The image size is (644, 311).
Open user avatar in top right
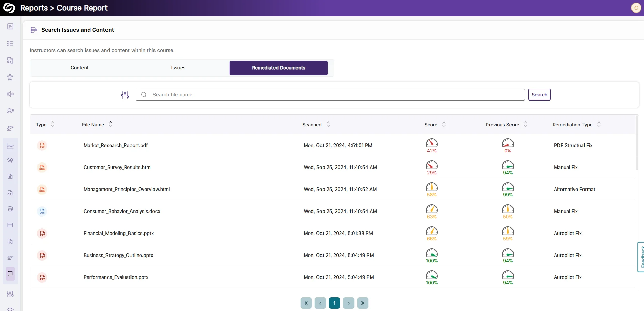(x=636, y=8)
